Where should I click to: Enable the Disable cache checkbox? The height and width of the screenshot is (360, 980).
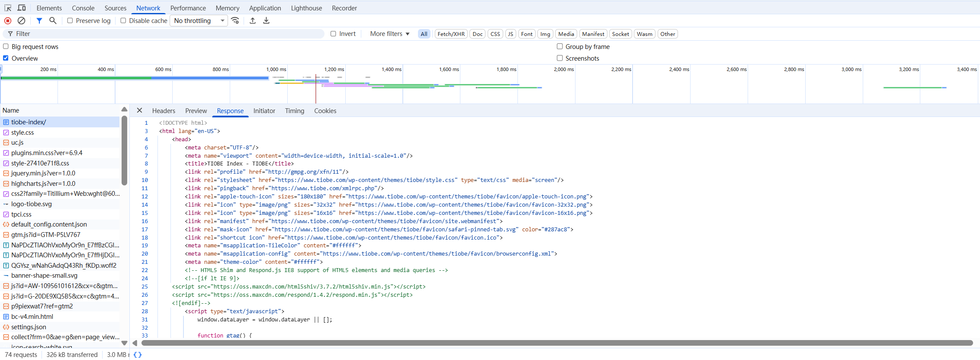pyautogui.click(x=123, y=20)
